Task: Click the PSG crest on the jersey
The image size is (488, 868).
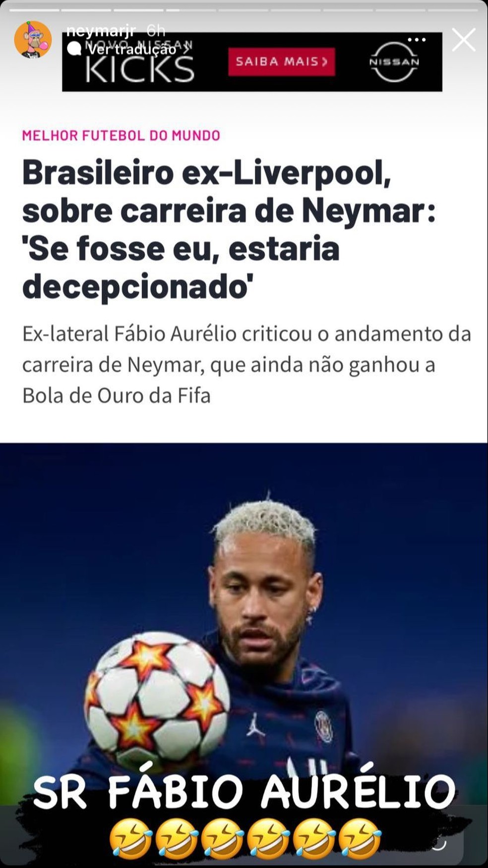Action: pyautogui.click(x=323, y=726)
